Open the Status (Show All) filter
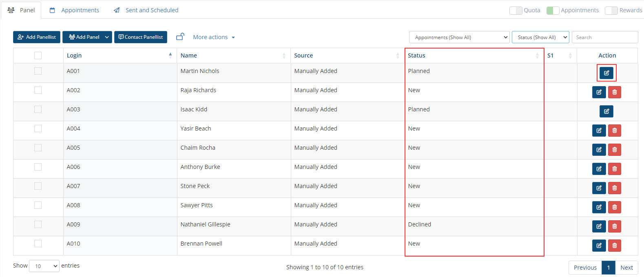Screen dimensions: 644x277 point(540,37)
